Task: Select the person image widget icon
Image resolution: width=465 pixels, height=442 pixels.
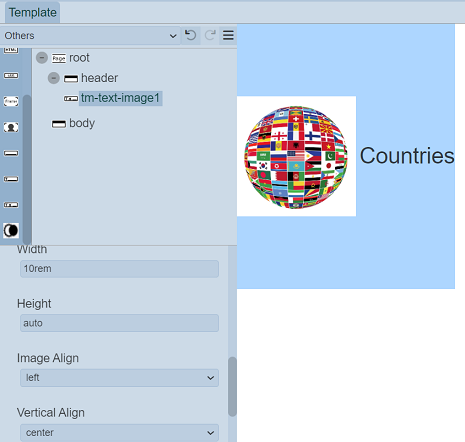Action: click(11, 127)
